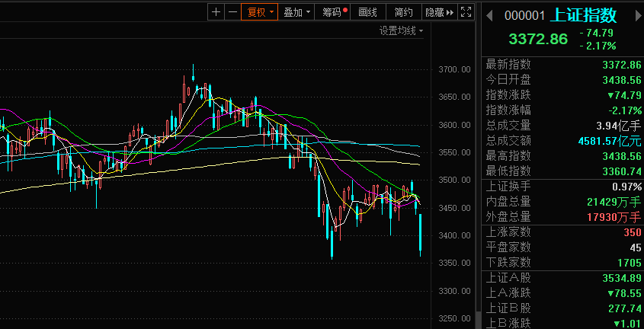This screenshot has width=644, height=329.
Task: Click the plus zoom-in chart button
Action: point(216,11)
